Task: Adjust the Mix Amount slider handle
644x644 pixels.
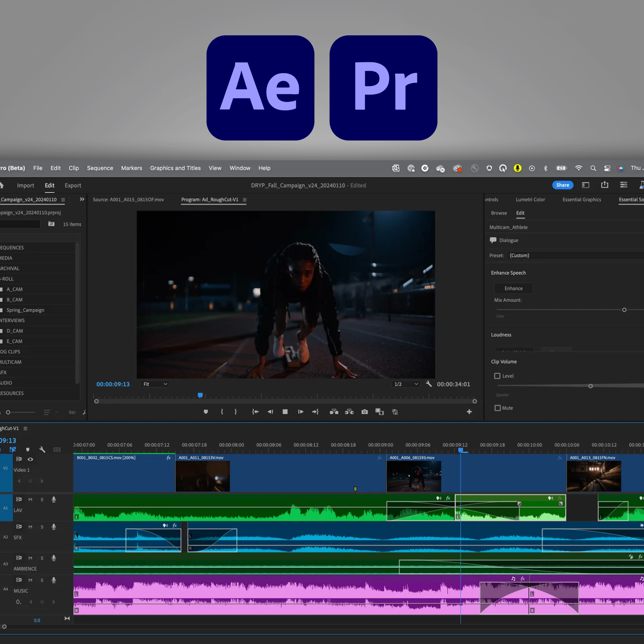Action: coord(624,310)
